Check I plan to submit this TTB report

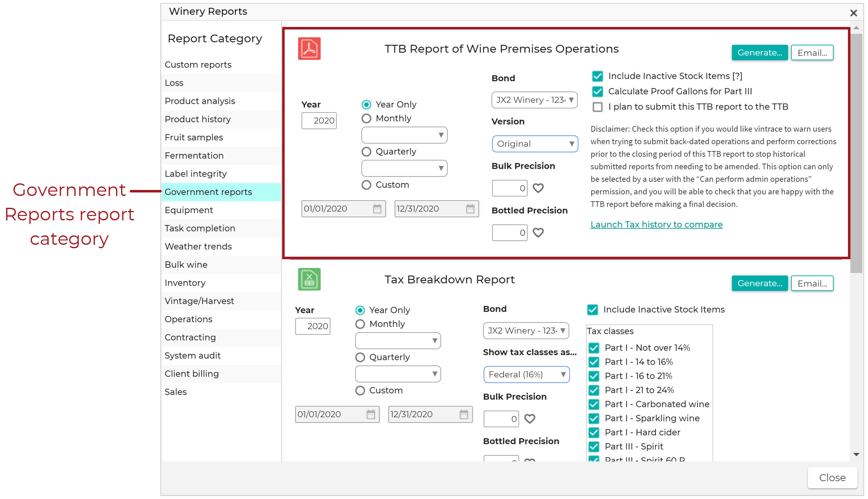597,107
